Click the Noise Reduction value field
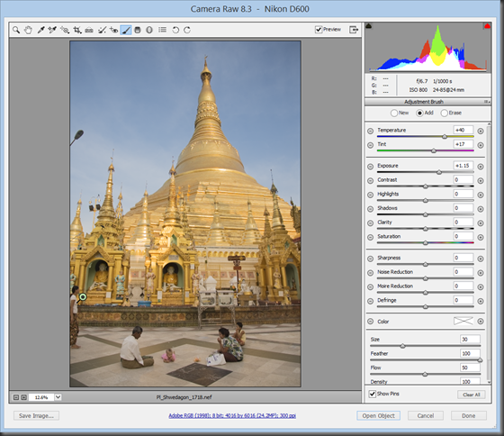 click(x=463, y=272)
